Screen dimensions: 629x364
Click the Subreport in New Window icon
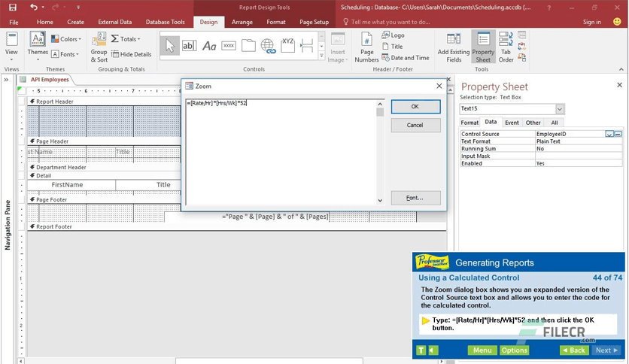pos(522,35)
